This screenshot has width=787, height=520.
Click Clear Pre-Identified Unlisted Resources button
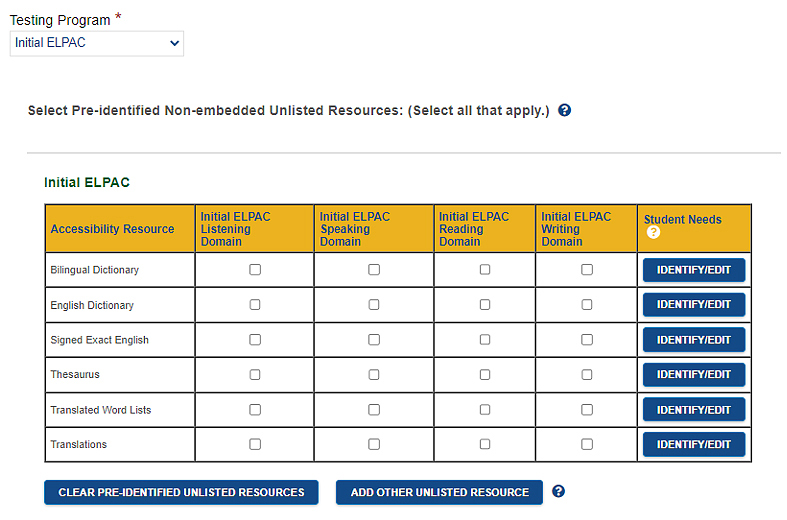(181, 492)
